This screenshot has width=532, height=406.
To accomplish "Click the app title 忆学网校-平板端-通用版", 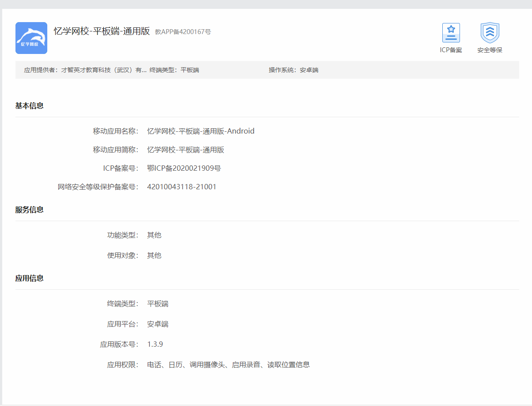I will click(102, 31).
